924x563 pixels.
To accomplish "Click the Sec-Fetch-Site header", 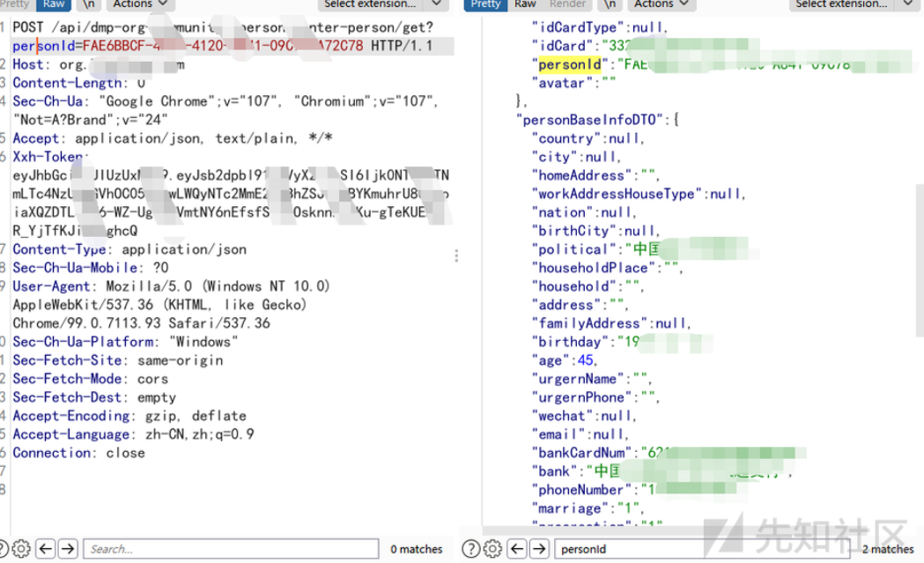I will tap(118, 360).
